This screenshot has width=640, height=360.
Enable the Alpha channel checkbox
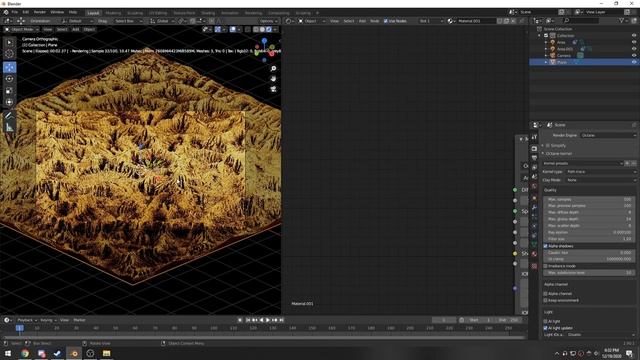(546, 294)
